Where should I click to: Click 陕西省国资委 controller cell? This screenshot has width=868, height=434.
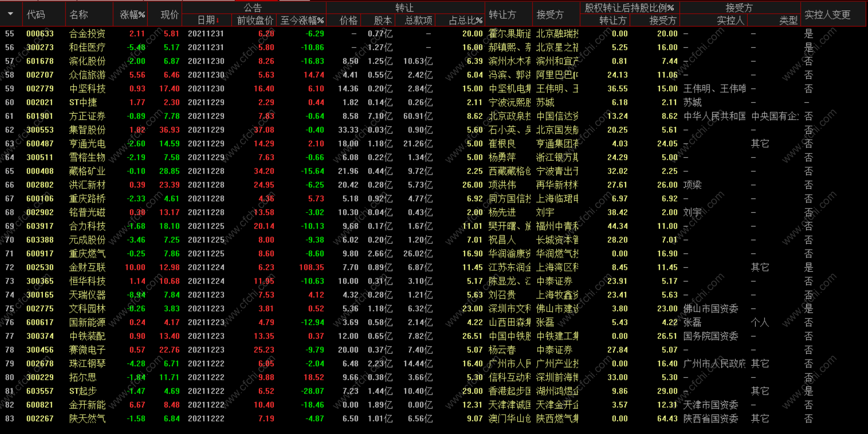pyautogui.click(x=711, y=418)
